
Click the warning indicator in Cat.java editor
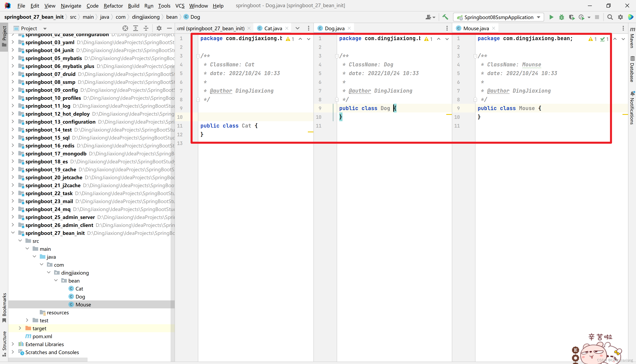(x=290, y=39)
